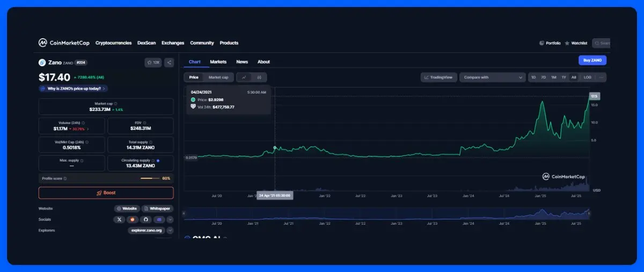Screen dimensions: 644x272
Task: Open the Cryptocurrencies menu
Action: (x=113, y=43)
